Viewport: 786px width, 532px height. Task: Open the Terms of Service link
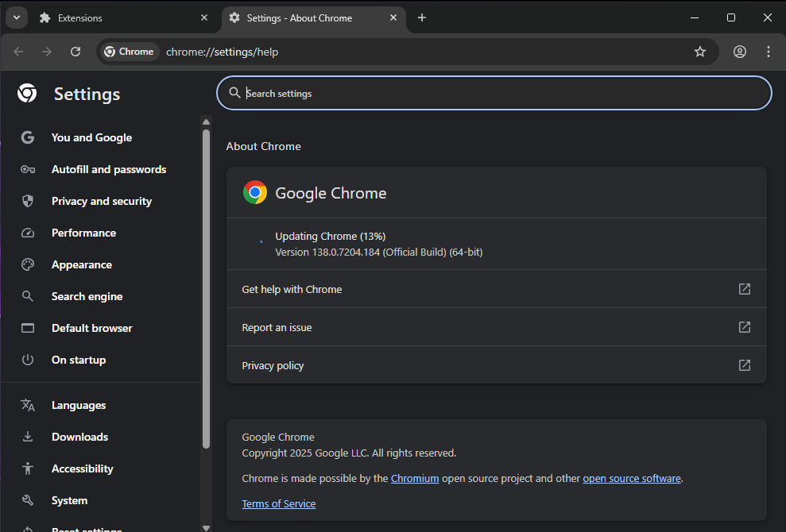pyautogui.click(x=279, y=504)
